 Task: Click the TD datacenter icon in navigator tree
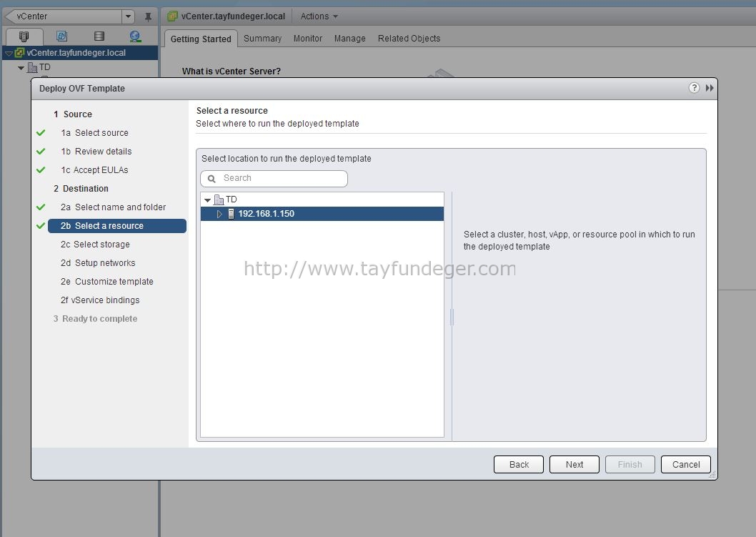click(32, 67)
